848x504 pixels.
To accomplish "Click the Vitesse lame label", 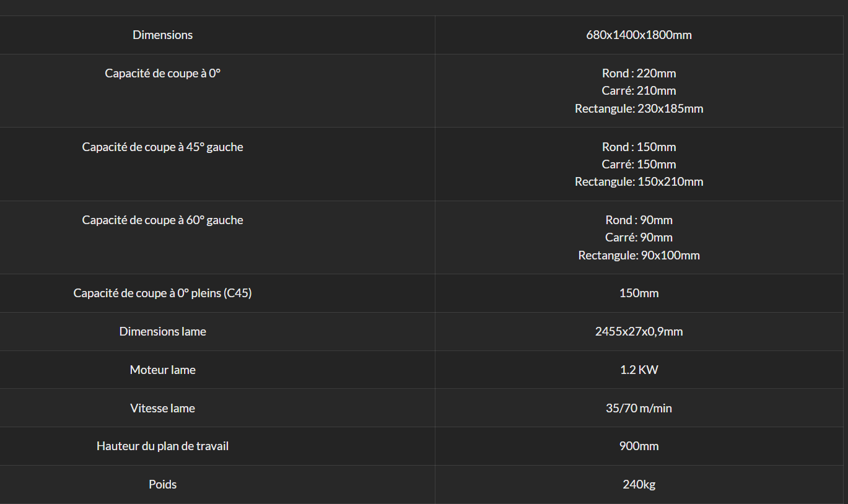I will tap(162, 408).
